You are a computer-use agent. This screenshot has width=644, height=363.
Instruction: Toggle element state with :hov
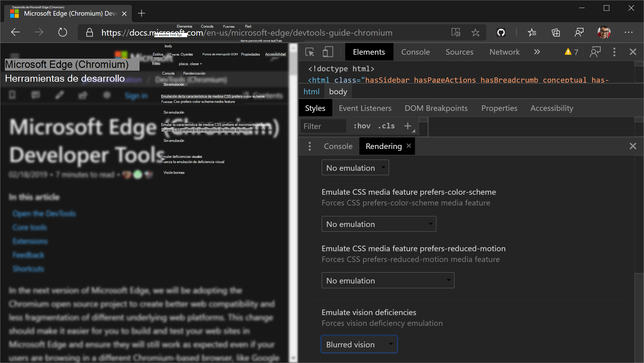click(362, 126)
